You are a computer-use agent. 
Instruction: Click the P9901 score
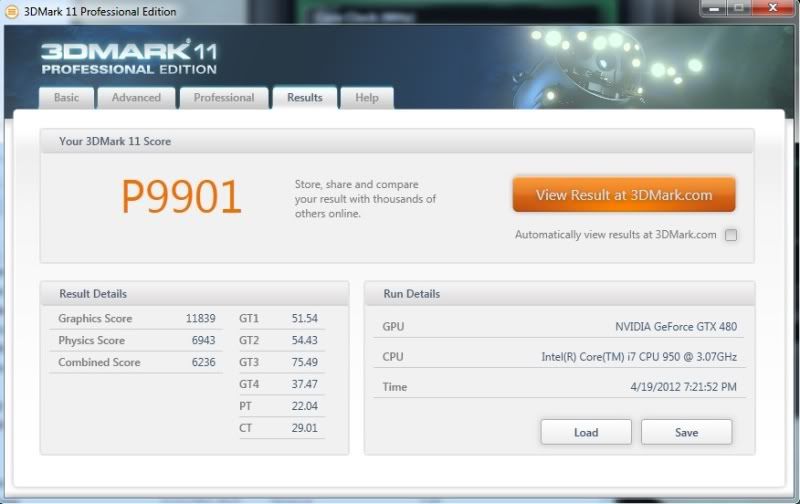click(x=181, y=197)
